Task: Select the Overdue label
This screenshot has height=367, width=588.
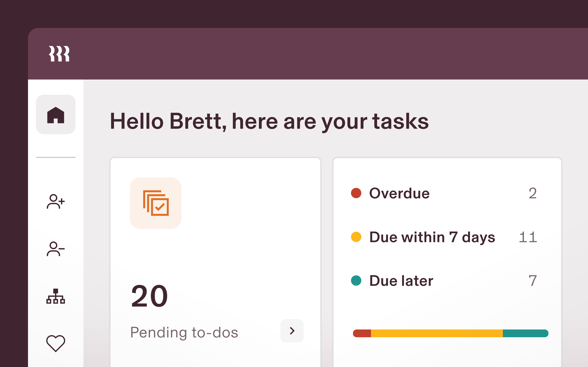Action: pos(399,193)
